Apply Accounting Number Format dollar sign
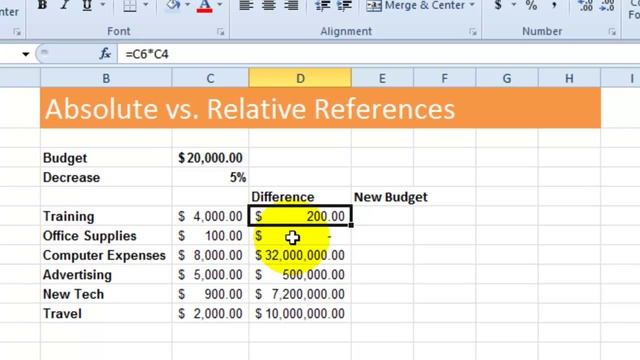The image size is (640, 360). point(498,5)
